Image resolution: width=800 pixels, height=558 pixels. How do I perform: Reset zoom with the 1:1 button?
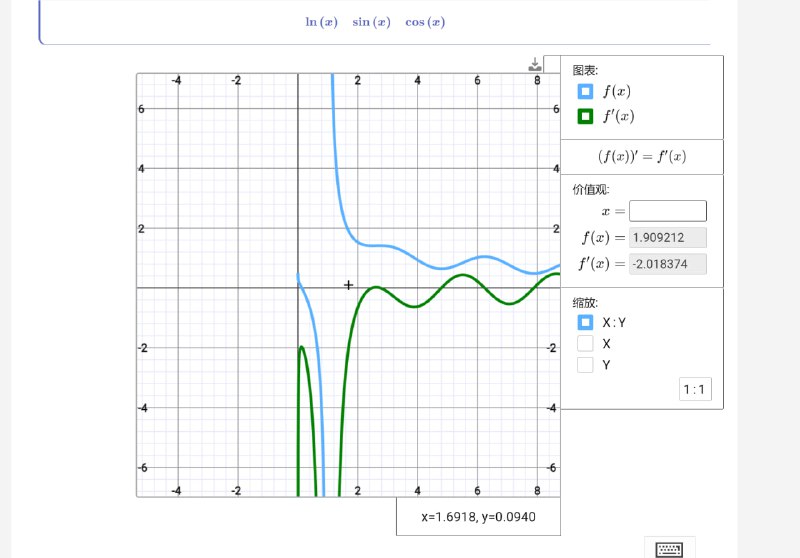695,390
